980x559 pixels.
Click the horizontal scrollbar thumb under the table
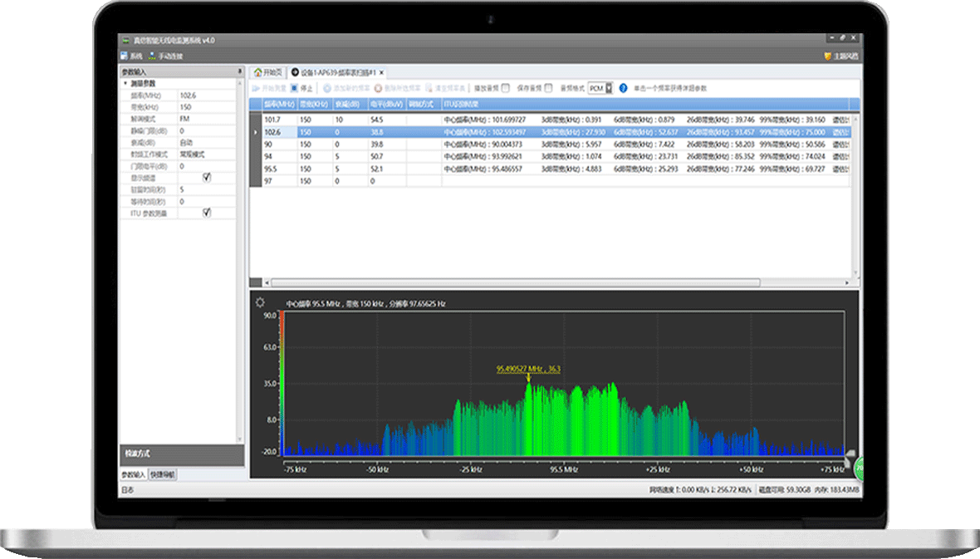pyautogui.click(x=516, y=282)
